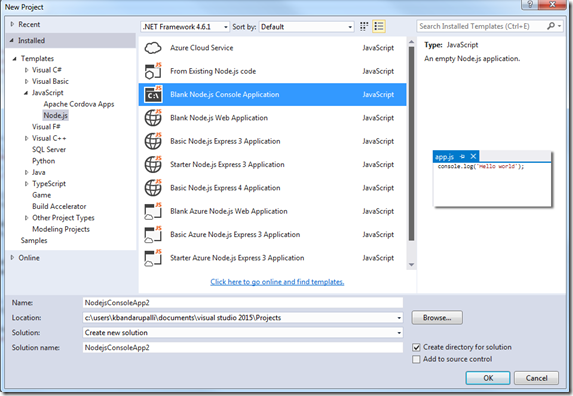
Task: Select From Existing Node.js code text
Action: [213, 71]
